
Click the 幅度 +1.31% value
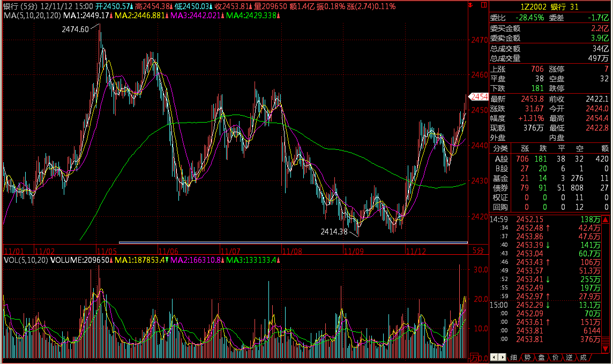click(x=531, y=118)
